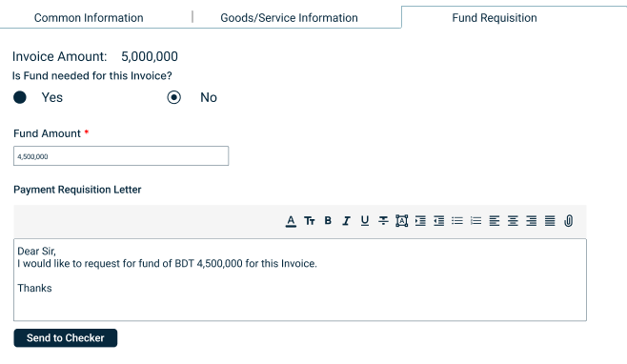627x364 pixels.
Task: Switch to Common Information tab
Action: click(89, 17)
